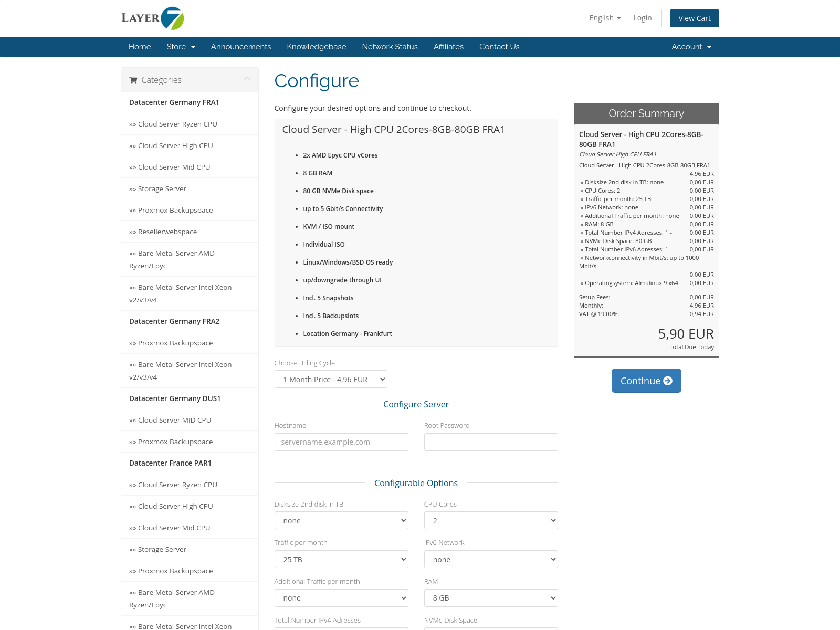Open Bare Metal Server AMD Ryzen/Epyc under PAR1
This screenshot has height=630, width=840.
point(190,598)
